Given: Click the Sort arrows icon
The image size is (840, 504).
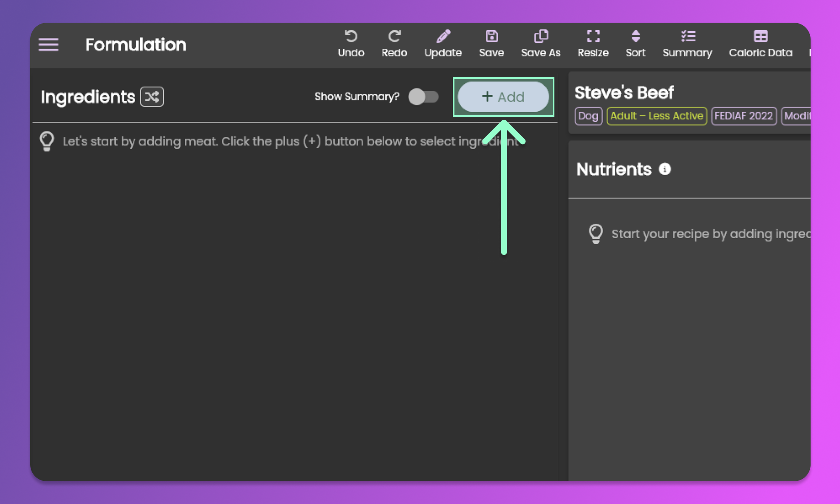Looking at the screenshot, I should 635,37.
